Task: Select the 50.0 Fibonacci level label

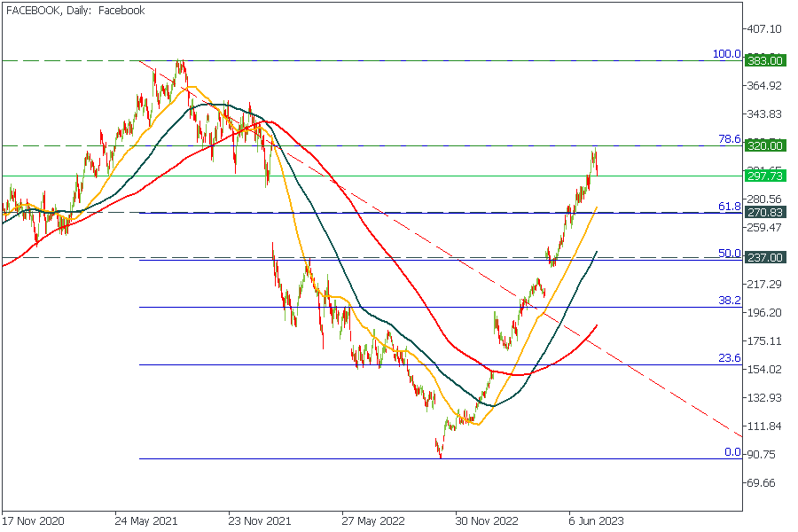Action: [729, 253]
